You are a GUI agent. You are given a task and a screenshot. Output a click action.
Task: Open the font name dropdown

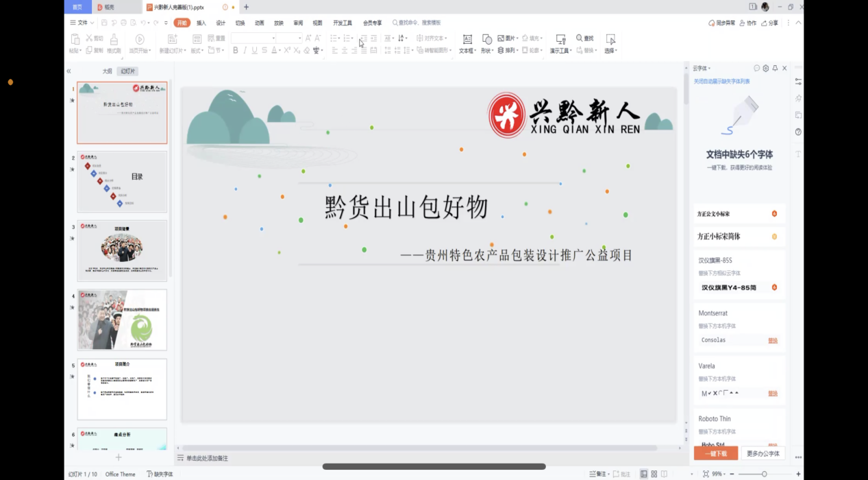pyautogui.click(x=273, y=38)
